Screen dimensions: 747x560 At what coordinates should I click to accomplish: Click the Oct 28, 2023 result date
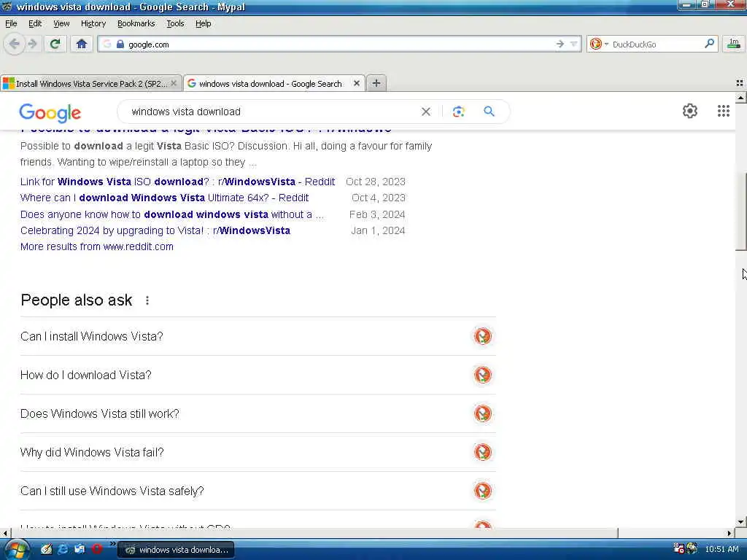(x=376, y=182)
